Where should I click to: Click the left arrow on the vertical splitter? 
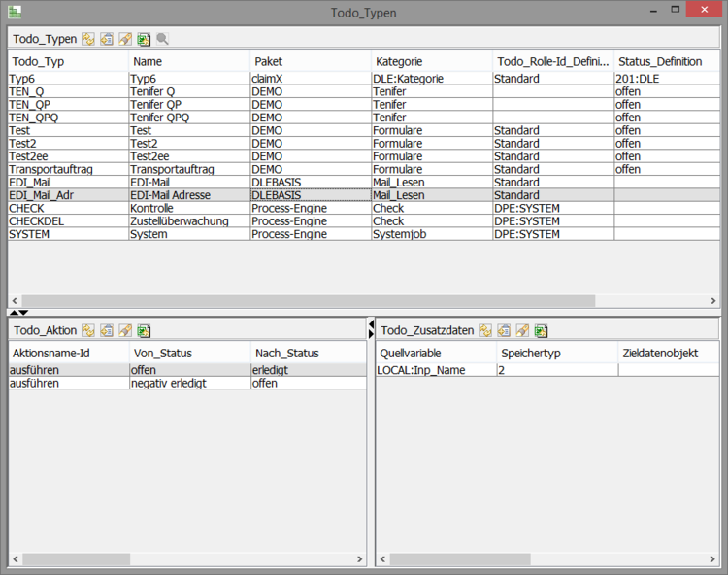click(x=371, y=322)
